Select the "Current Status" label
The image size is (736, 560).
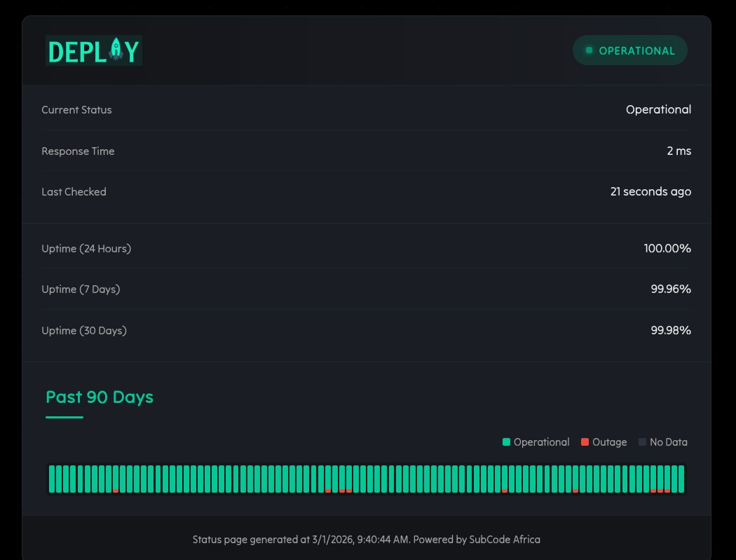[x=76, y=110]
